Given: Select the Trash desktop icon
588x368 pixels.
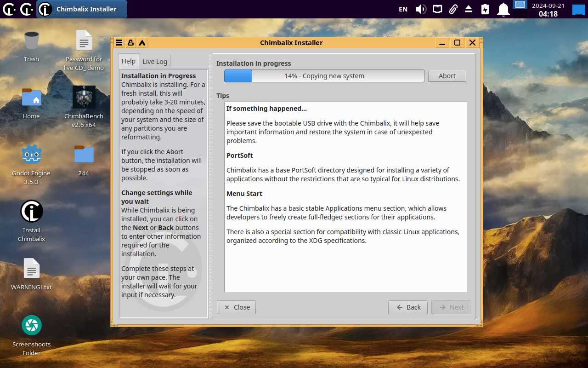Looking at the screenshot, I should click(x=31, y=46).
